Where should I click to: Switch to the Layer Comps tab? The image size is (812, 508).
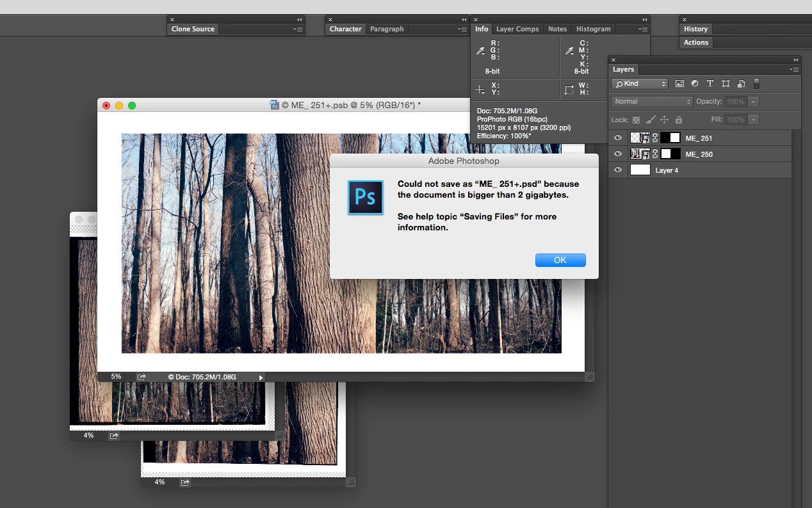coord(517,29)
